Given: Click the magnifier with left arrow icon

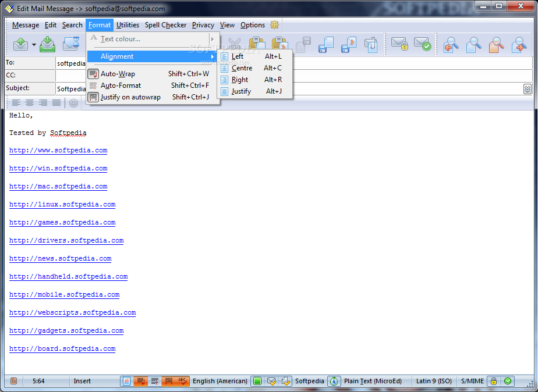Looking at the screenshot, I should tap(451, 45).
